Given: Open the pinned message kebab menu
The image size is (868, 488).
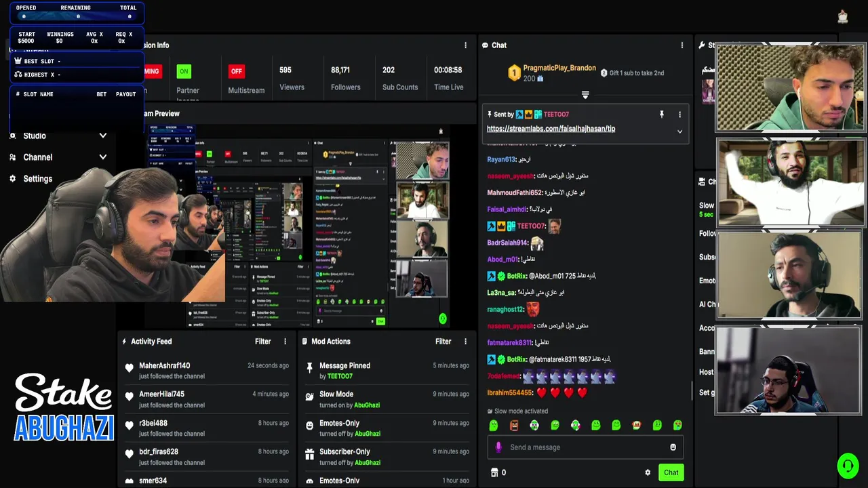Looking at the screenshot, I should pos(679,115).
